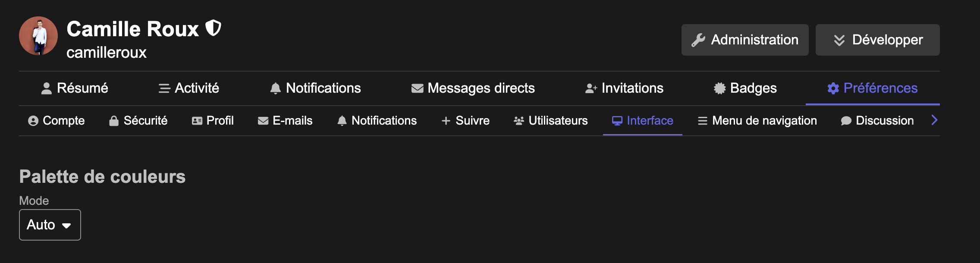Open the Invitations tab
Image resolution: width=980 pixels, height=263 pixels.
click(x=624, y=88)
